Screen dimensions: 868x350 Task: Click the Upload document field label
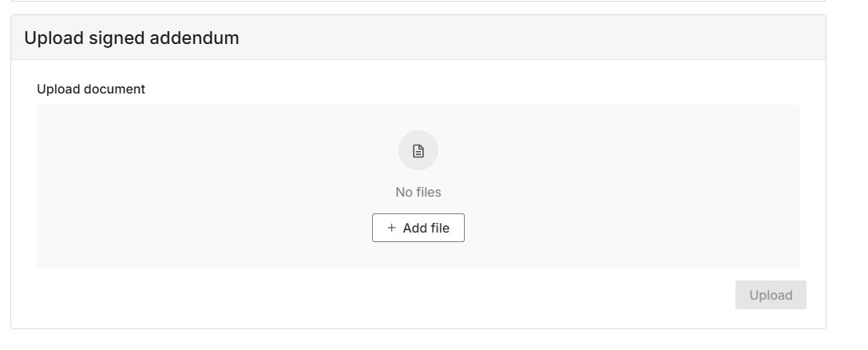pos(91,89)
